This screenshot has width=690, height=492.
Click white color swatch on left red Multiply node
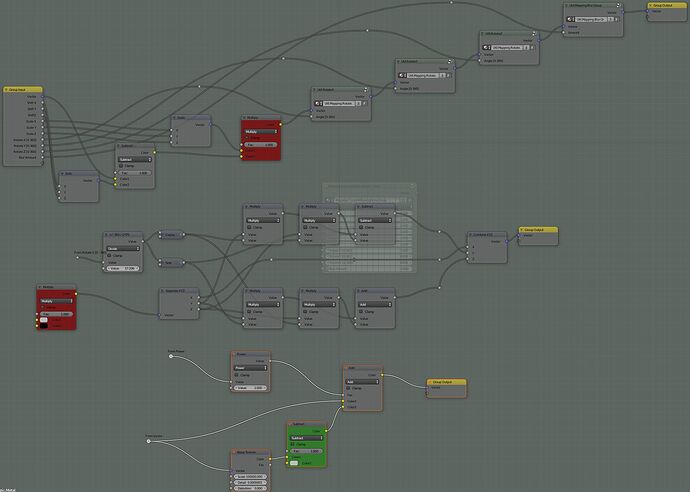click(44, 320)
